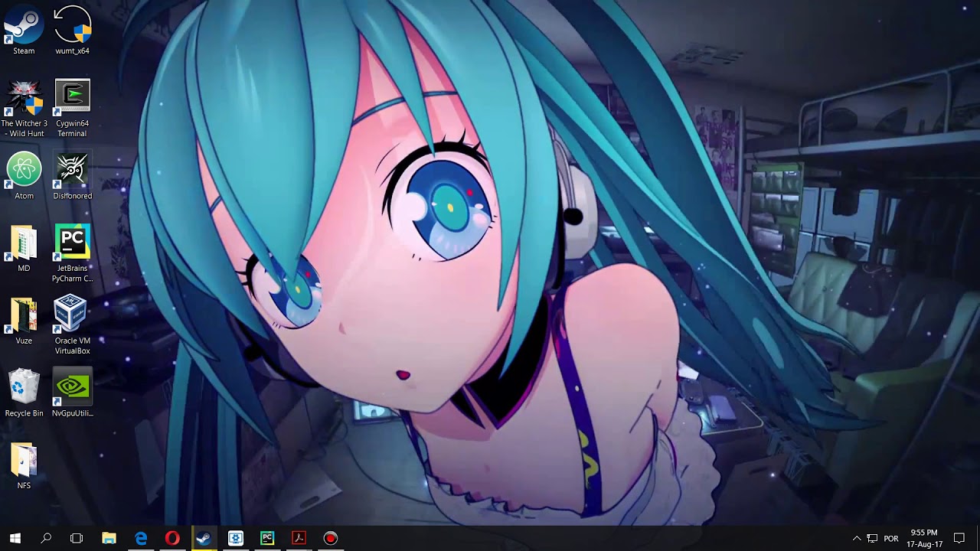Open the Windows Start menu
Viewport: 980px width, 551px height.
tap(15, 538)
